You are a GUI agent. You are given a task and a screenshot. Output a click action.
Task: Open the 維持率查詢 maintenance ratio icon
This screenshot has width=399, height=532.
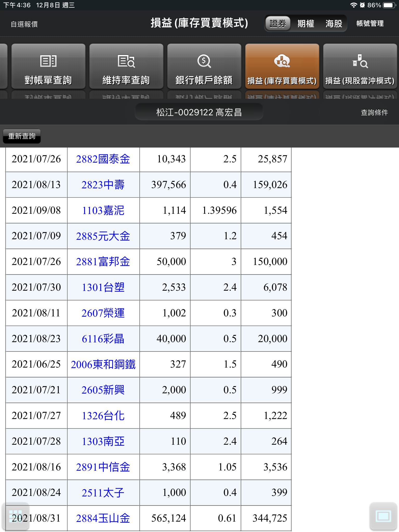(x=126, y=66)
